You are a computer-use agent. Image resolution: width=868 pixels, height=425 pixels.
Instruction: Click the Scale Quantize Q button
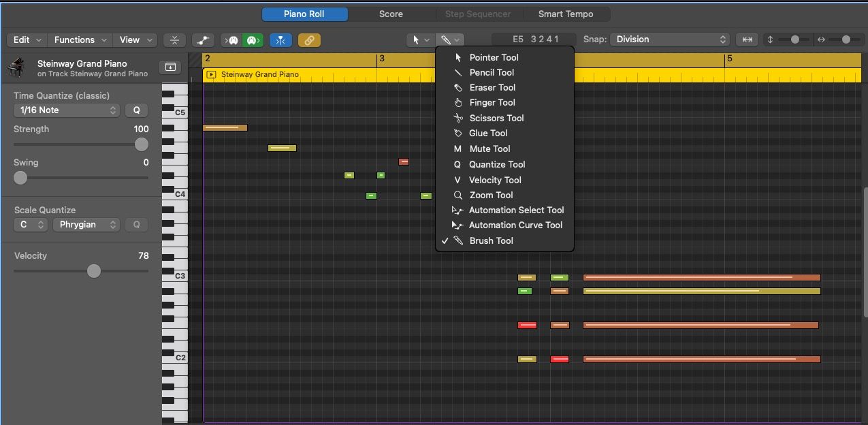point(136,224)
